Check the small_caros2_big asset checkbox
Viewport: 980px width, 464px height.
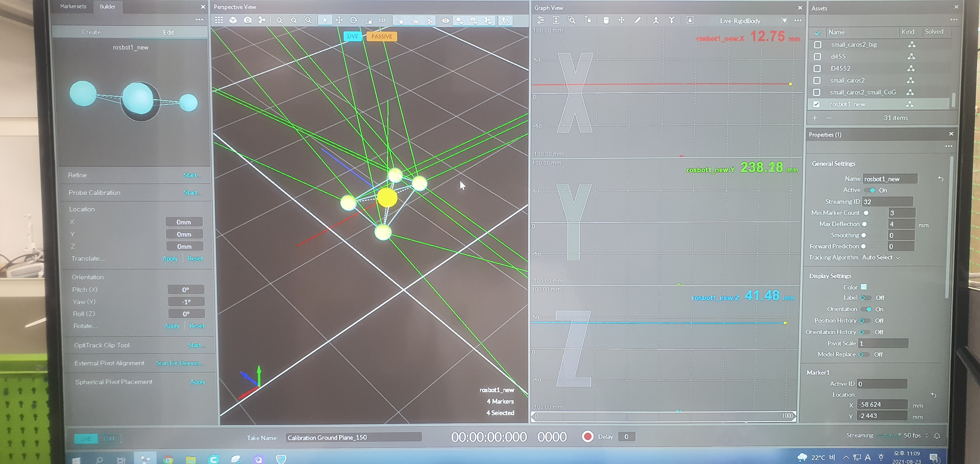point(817,45)
